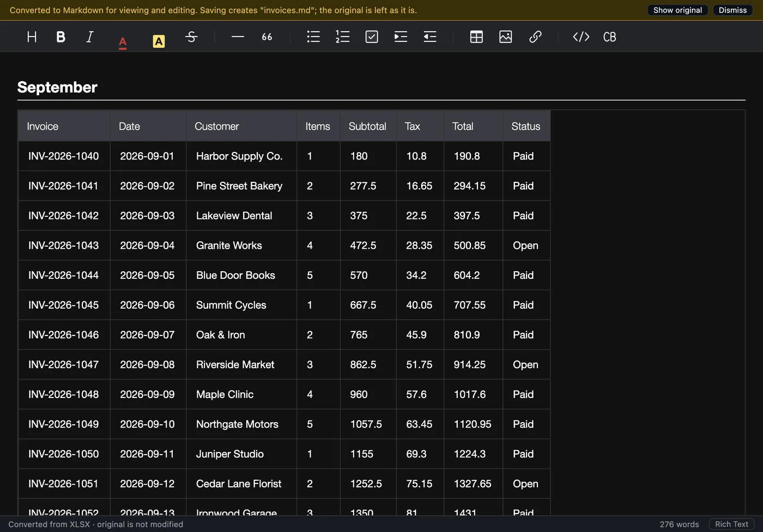Screen dimensions: 763x532
Task: Click the September heading
Action: (x=57, y=87)
